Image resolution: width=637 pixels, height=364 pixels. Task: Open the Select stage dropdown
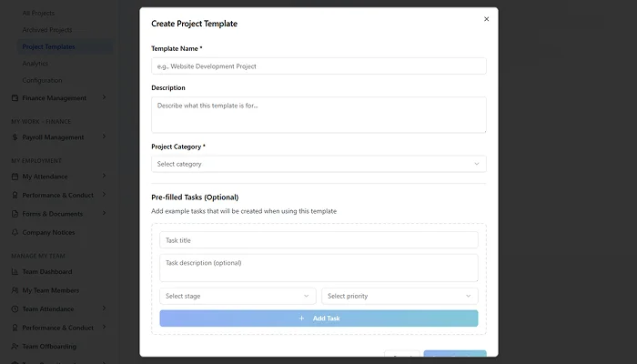tap(238, 296)
